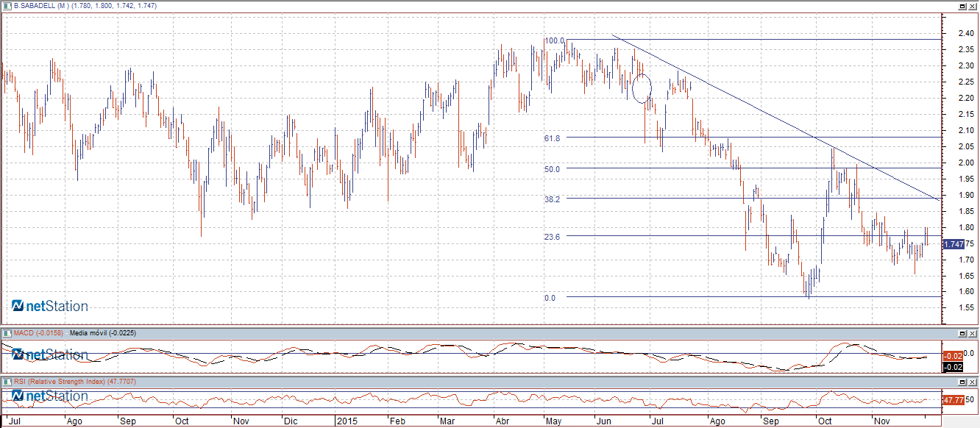The width and height of the screenshot is (980, 428).
Task: Click the Fibonacci 23.6 level label
Action: pyautogui.click(x=553, y=237)
